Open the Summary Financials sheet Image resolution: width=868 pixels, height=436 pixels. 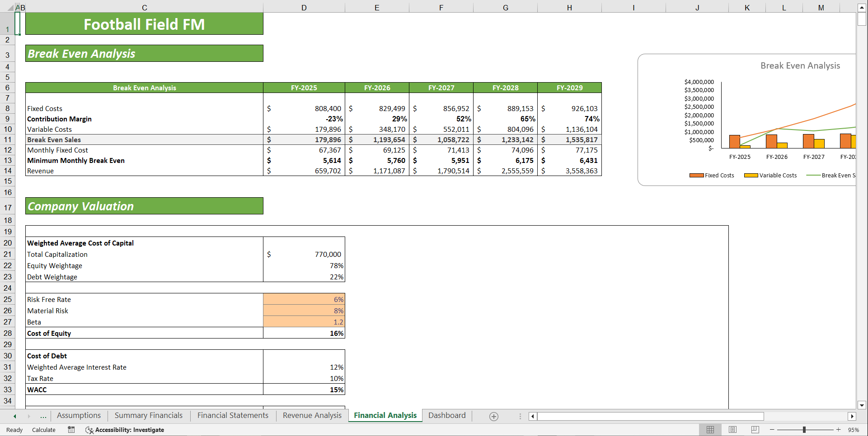click(x=148, y=415)
